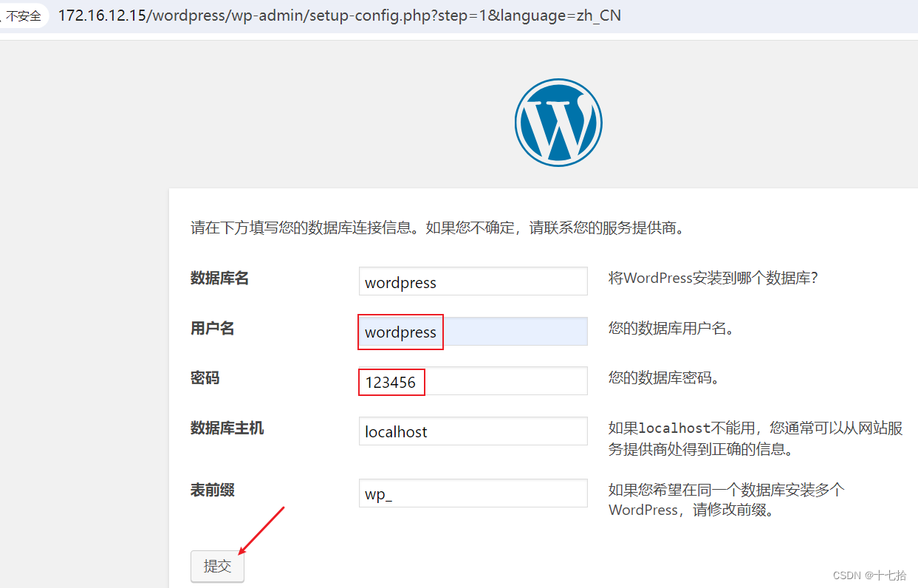Viewport: 918px width, 588px height.
Task: Focus the 密码 input field
Action: click(x=473, y=381)
